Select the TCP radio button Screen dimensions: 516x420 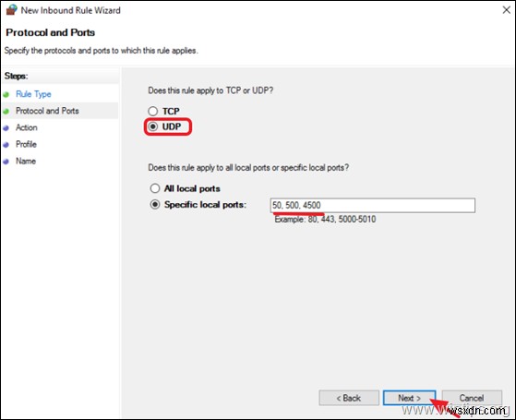[152, 112]
